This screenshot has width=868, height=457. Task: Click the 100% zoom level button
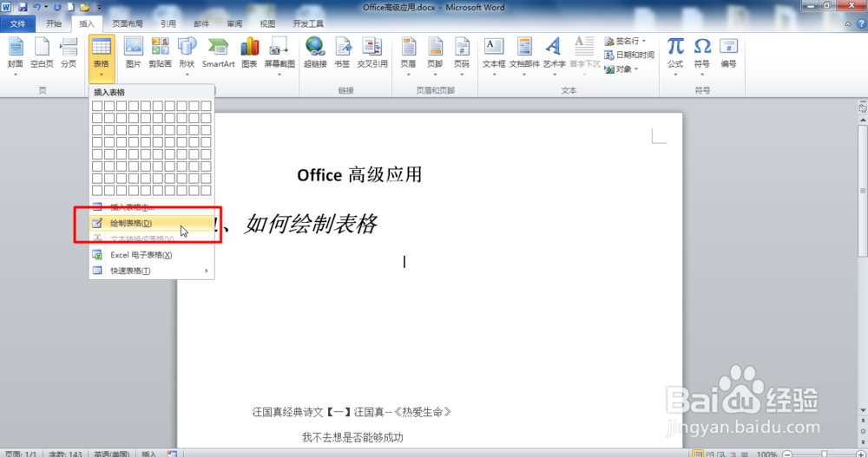pyautogui.click(x=766, y=454)
